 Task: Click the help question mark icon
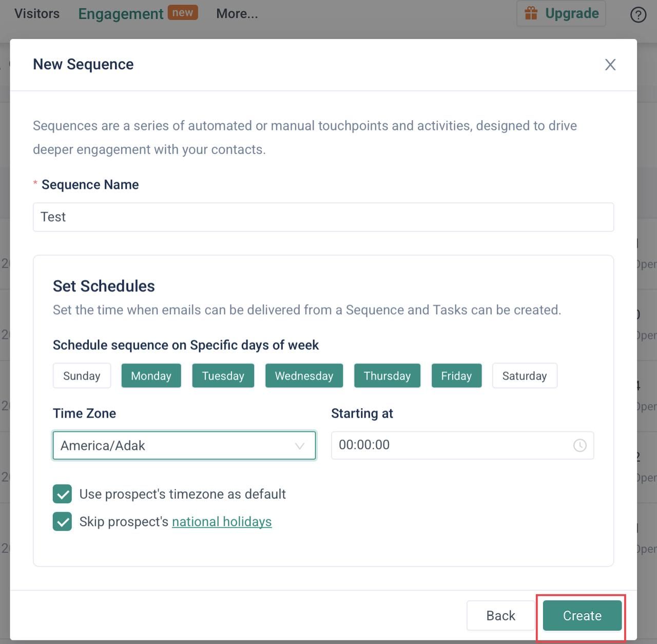click(638, 14)
